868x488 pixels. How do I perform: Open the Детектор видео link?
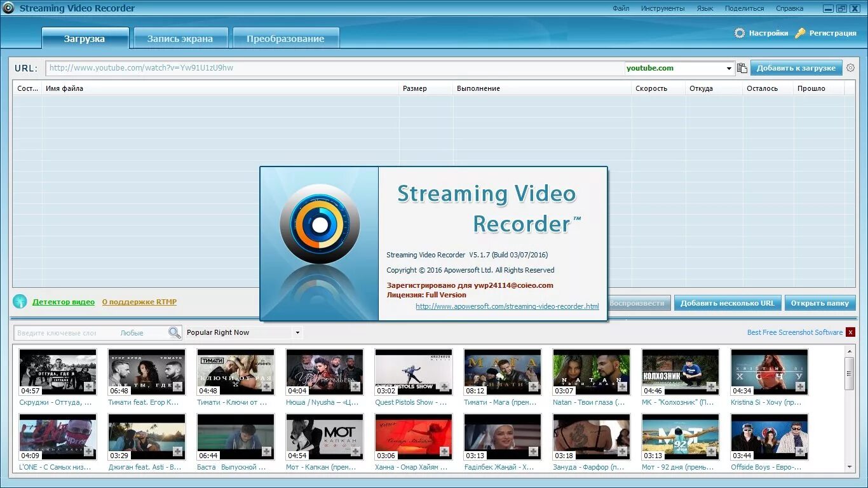pos(64,302)
